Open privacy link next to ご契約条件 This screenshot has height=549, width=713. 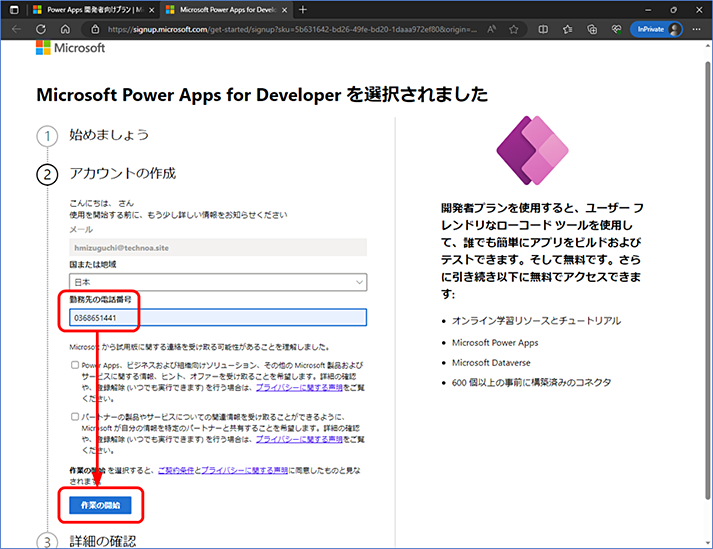pyautogui.click(x=244, y=470)
